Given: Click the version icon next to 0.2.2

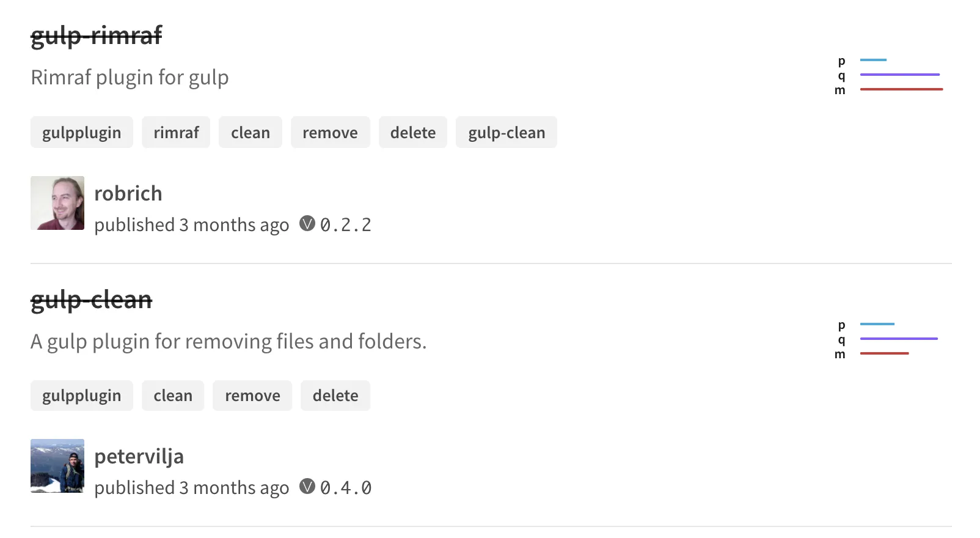Looking at the screenshot, I should point(307,224).
